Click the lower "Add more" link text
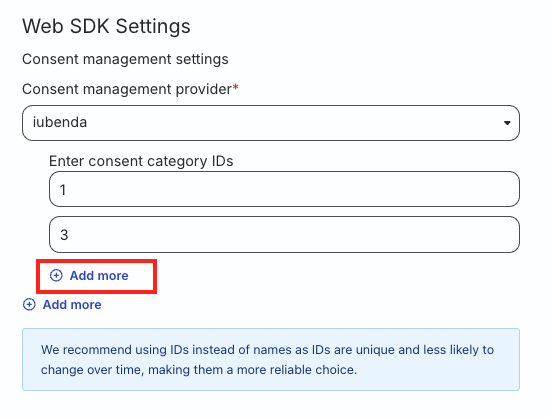Image resolution: width=551 pixels, height=419 pixels. 72,304
